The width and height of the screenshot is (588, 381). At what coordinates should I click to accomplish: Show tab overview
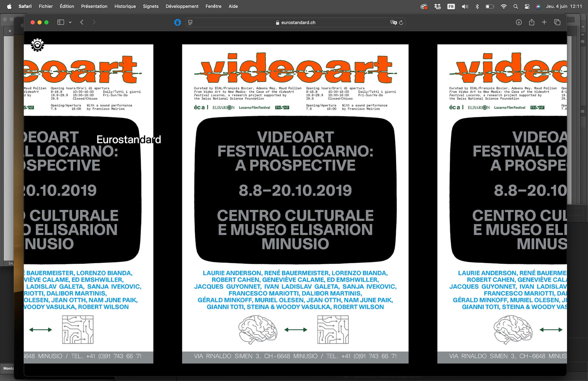[x=557, y=22]
